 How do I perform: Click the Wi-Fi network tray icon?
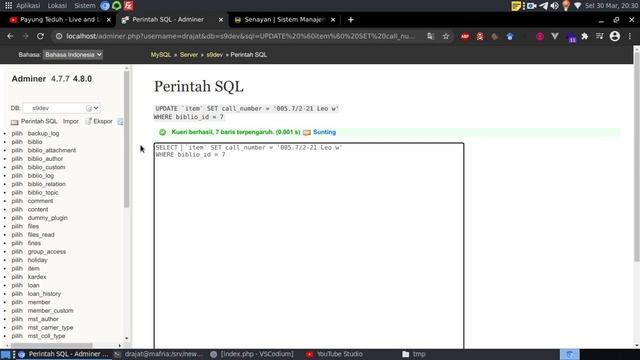[x=577, y=5]
